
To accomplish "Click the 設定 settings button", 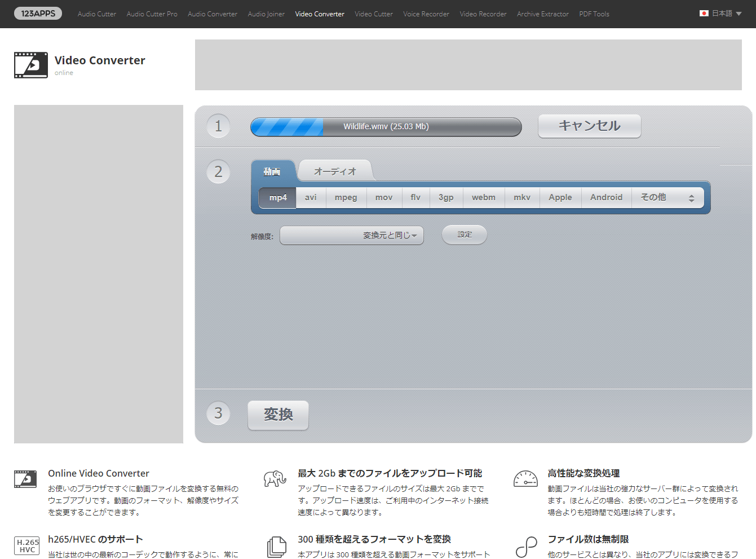I will pos(465,235).
